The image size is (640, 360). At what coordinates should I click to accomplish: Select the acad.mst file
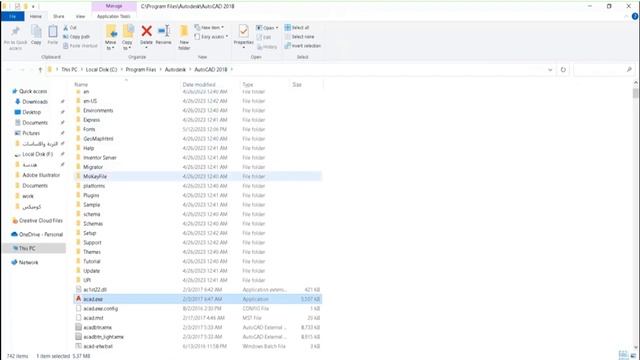coord(198,318)
